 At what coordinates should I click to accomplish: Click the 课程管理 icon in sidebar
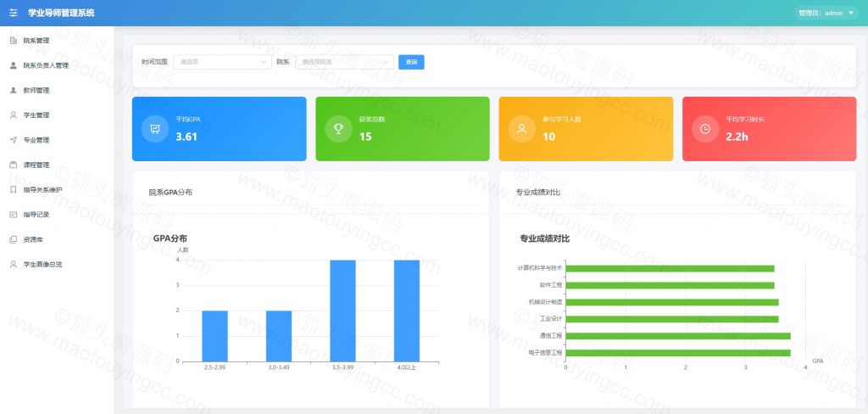(x=14, y=165)
